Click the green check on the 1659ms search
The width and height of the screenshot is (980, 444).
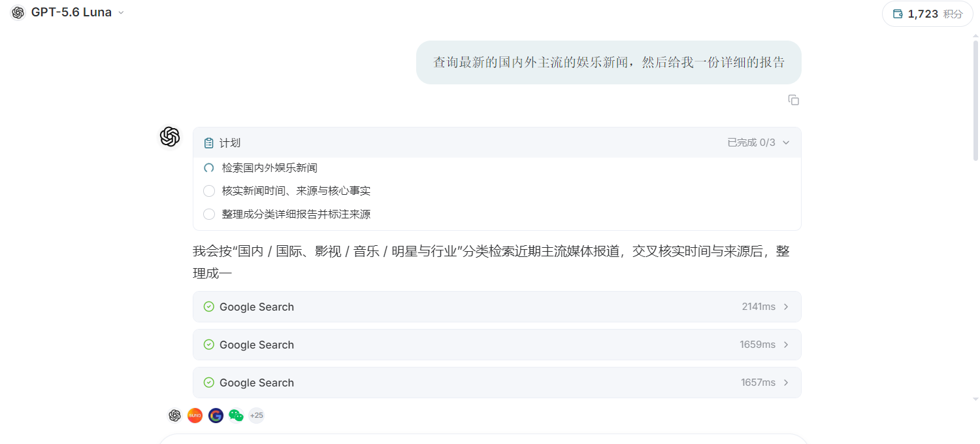point(209,345)
